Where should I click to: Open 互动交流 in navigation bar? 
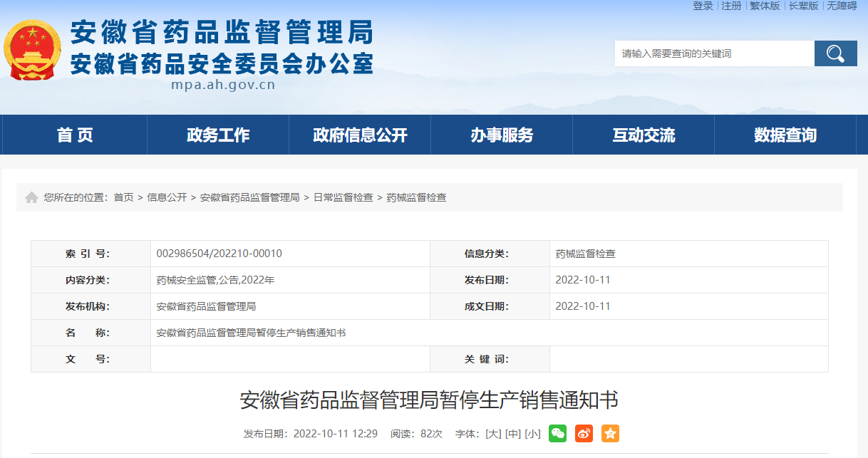tap(644, 135)
